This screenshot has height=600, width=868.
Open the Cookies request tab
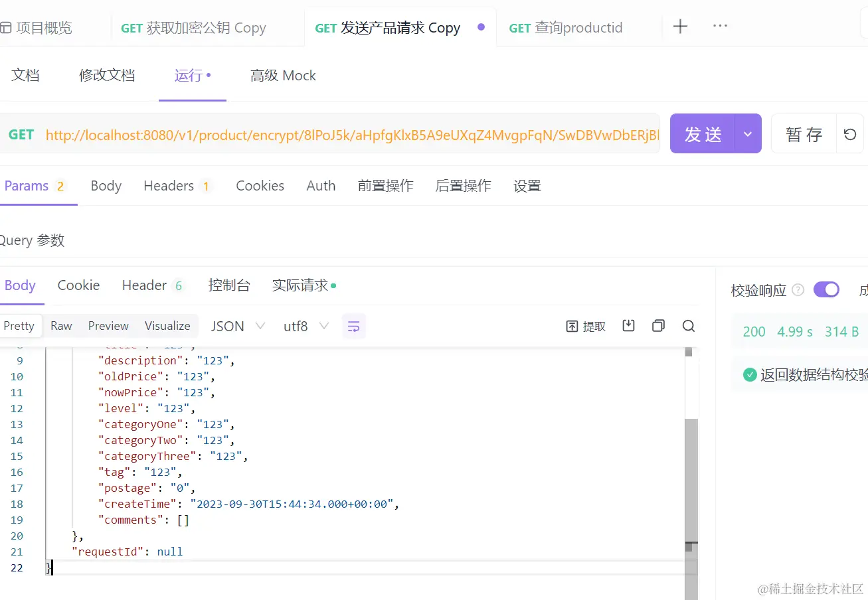(x=260, y=186)
